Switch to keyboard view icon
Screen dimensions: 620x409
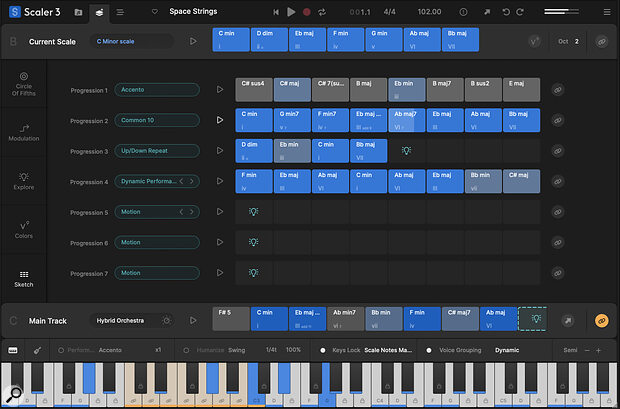tap(13, 350)
